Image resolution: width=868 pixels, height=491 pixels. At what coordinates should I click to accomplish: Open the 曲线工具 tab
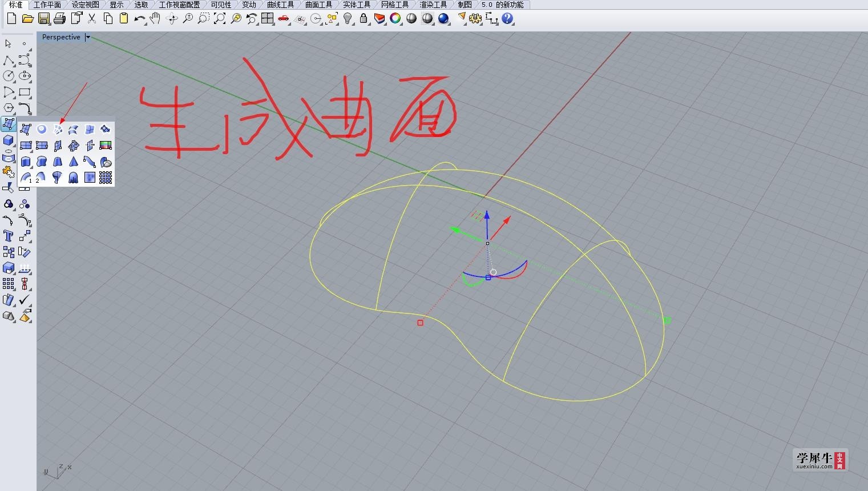(x=280, y=5)
